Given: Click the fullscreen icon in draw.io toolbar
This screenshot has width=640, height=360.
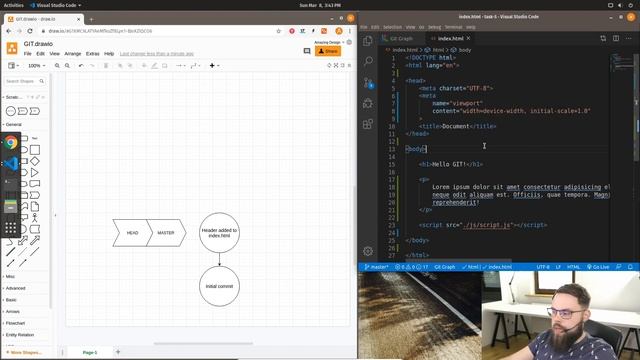Looking at the screenshot, I should pyautogui.click(x=336, y=65).
